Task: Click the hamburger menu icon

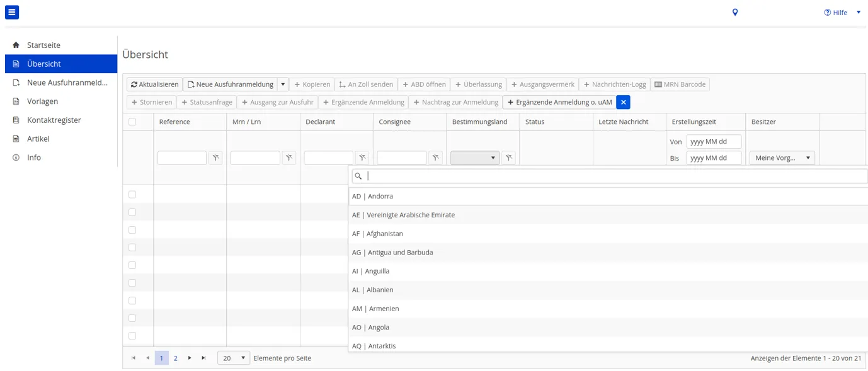Action: pos(12,12)
